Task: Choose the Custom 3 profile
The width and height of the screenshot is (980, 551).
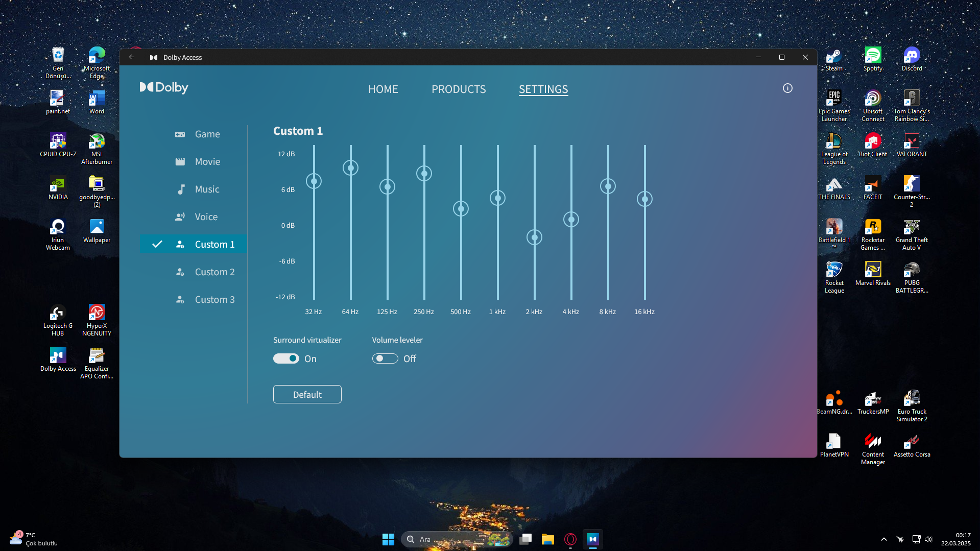Action: click(194, 300)
